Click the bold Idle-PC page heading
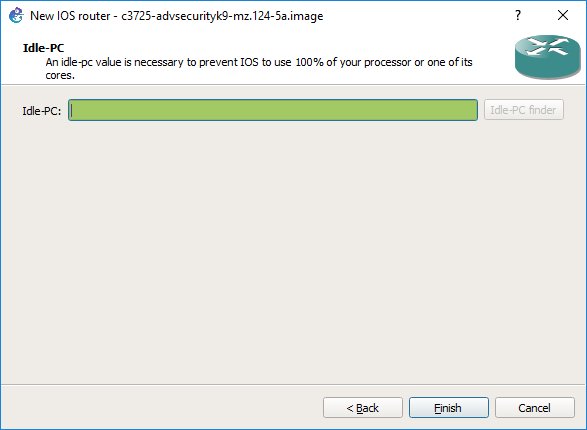Image resolution: width=587 pixels, height=430 pixels. coord(43,48)
